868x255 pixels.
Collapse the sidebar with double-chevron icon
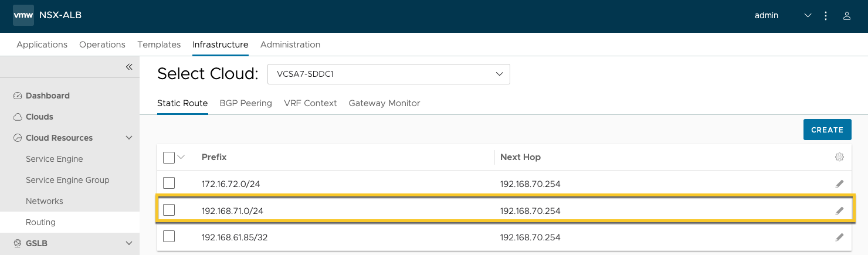(x=129, y=67)
